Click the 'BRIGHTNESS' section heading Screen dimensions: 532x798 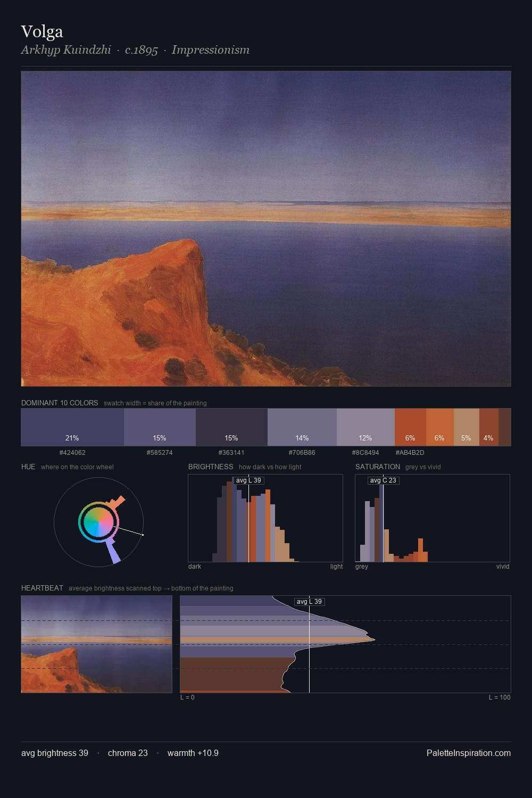pos(211,467)
